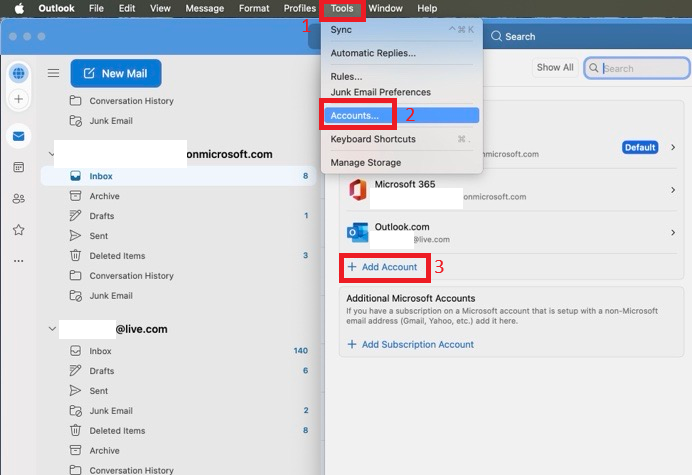Click the settings Search field
This screenshot has width=692, height=475.
636,68
